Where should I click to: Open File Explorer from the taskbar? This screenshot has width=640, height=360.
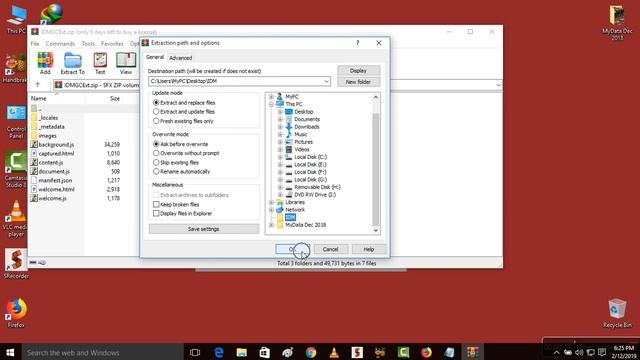tap(242, 352)
